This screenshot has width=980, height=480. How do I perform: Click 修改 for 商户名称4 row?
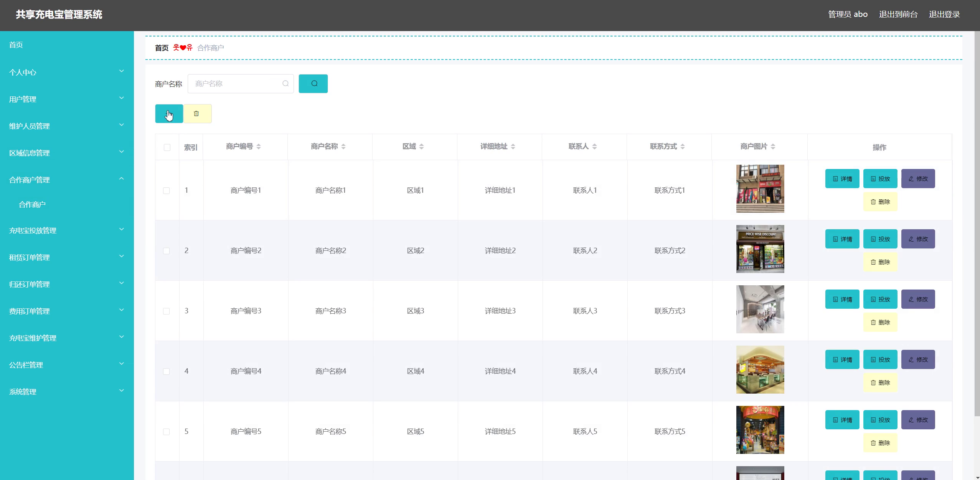(918, 359)
